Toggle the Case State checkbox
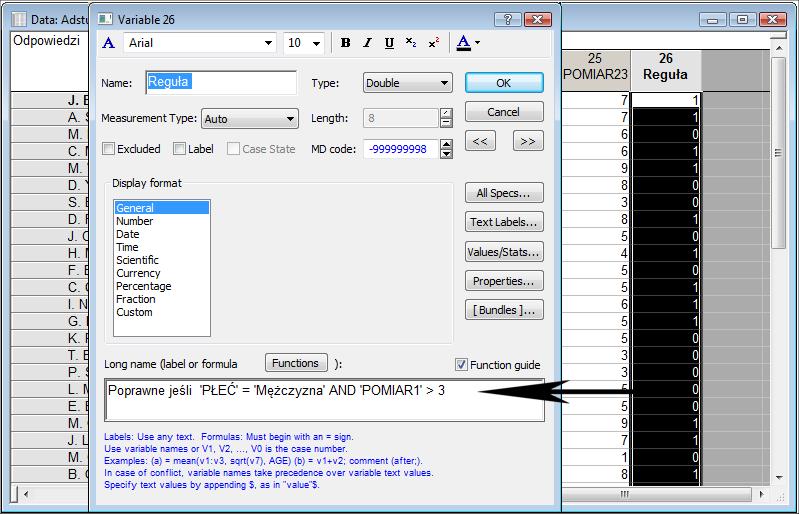This screenshot has width=799, height=514. [x=233, y=149]
